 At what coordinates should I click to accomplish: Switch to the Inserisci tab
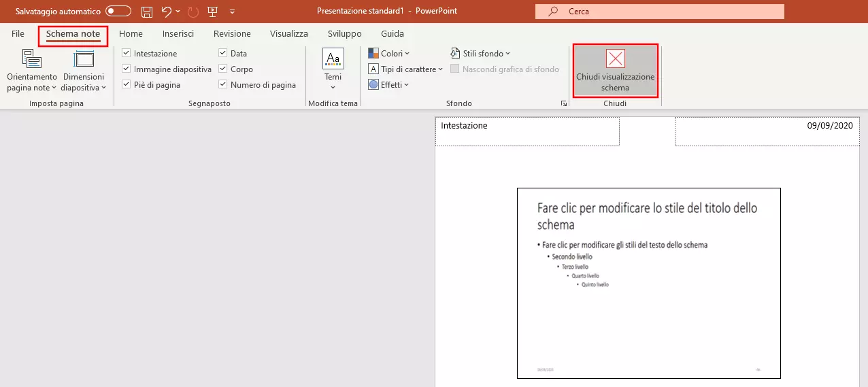(178, 33)
